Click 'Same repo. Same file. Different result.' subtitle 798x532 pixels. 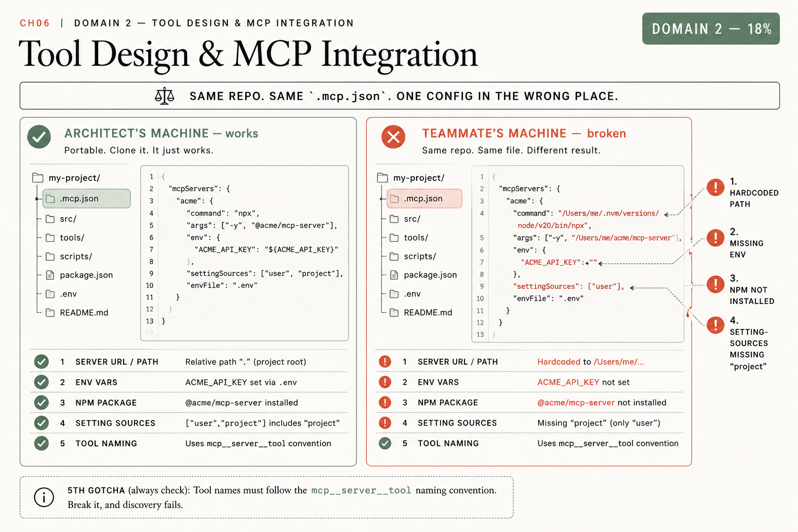pyautogui.click(x=511, y=151)
